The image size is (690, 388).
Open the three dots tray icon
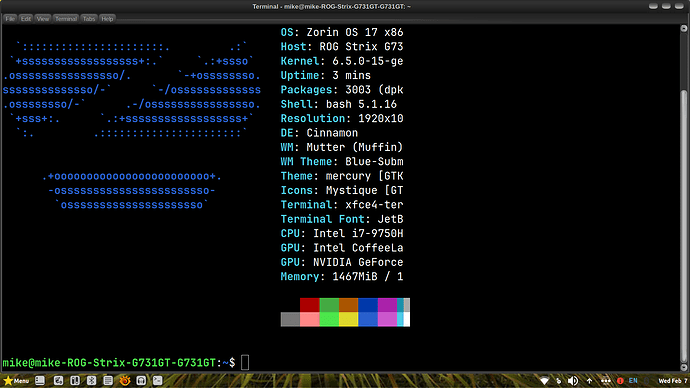click(x=606, y=381)
